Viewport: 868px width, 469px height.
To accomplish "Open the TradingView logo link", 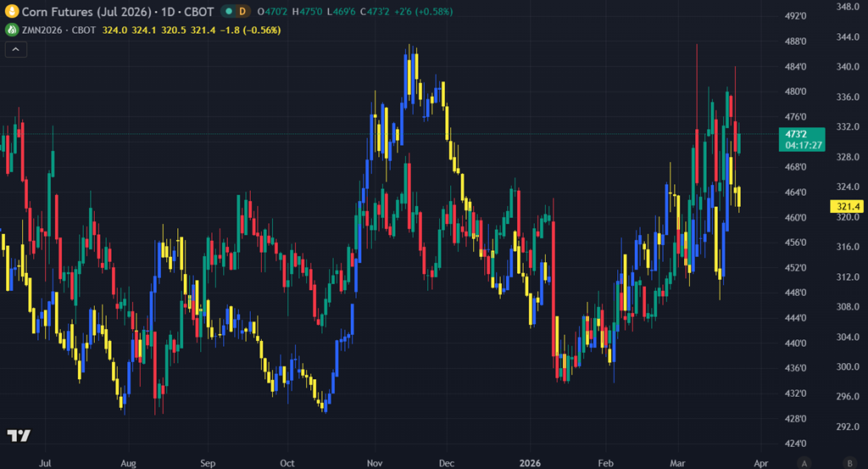I will point(18,436).
